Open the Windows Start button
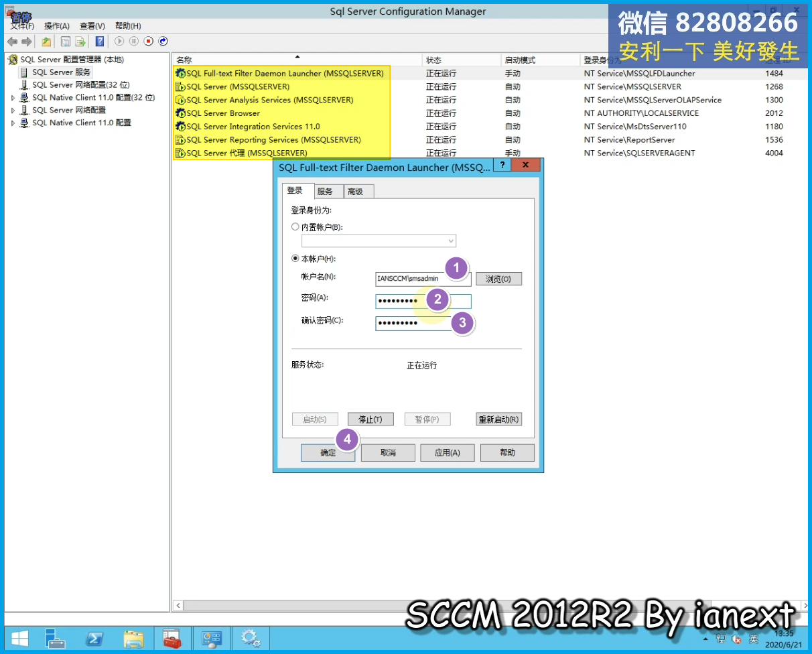 point(19,639)
